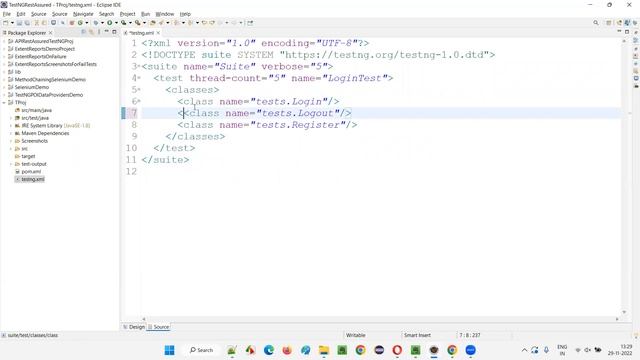Open File Explorer from taskbar
The image size is (640, 360).
coord(324,350)
